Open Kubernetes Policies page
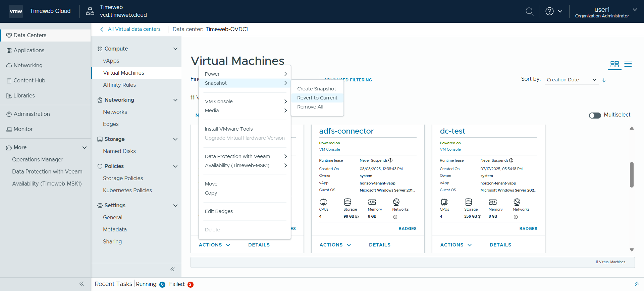Screen dimensions: 644x291 (127, 191)
